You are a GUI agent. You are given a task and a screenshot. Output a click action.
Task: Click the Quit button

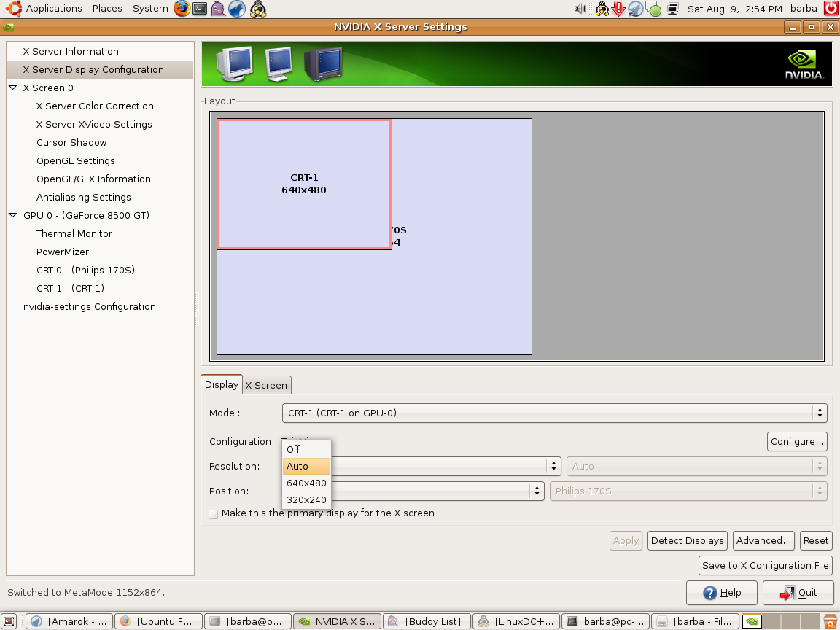tap(798, 593)
